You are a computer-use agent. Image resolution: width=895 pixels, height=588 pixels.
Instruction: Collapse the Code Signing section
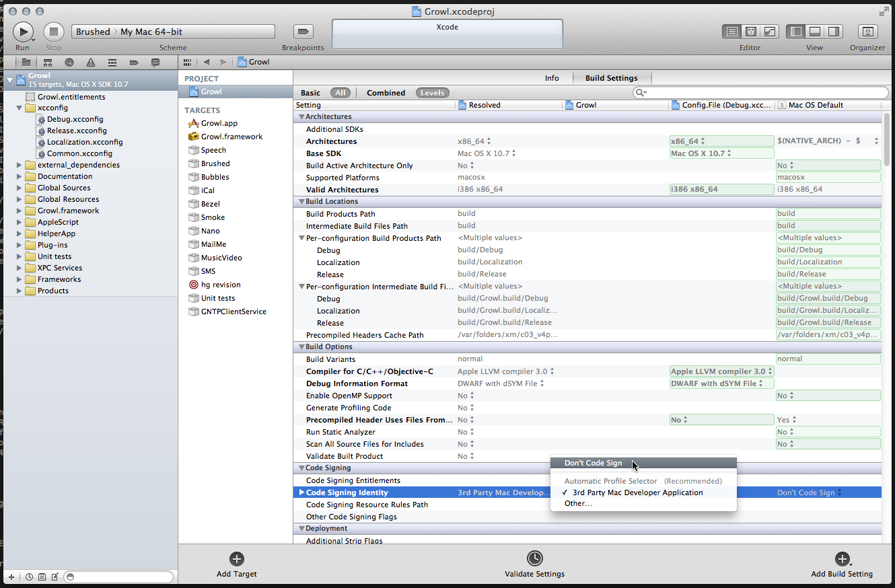pyautogui.click(x=301, y=468)
